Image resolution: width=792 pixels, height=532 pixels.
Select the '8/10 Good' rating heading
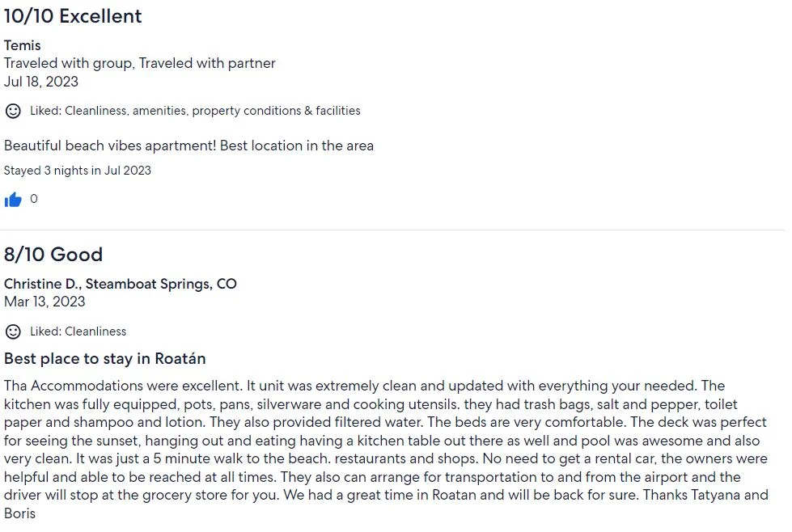[x=53, y=255]
